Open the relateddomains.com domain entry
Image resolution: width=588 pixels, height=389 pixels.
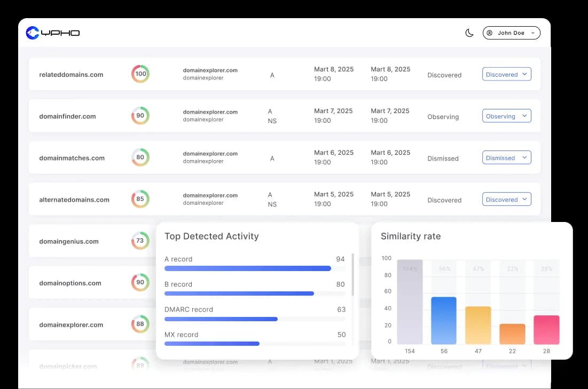click(x=71, y=75)
